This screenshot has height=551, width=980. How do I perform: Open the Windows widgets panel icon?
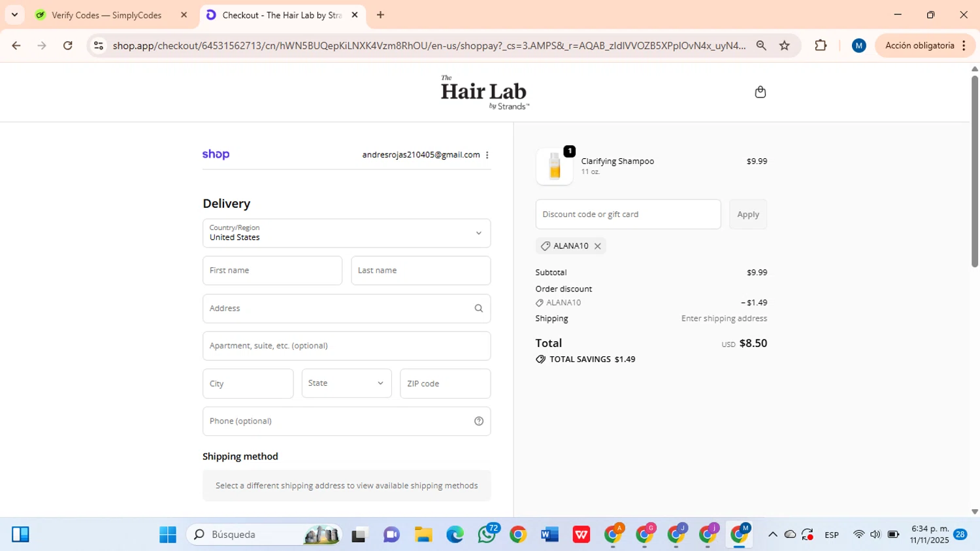point(20,535)
